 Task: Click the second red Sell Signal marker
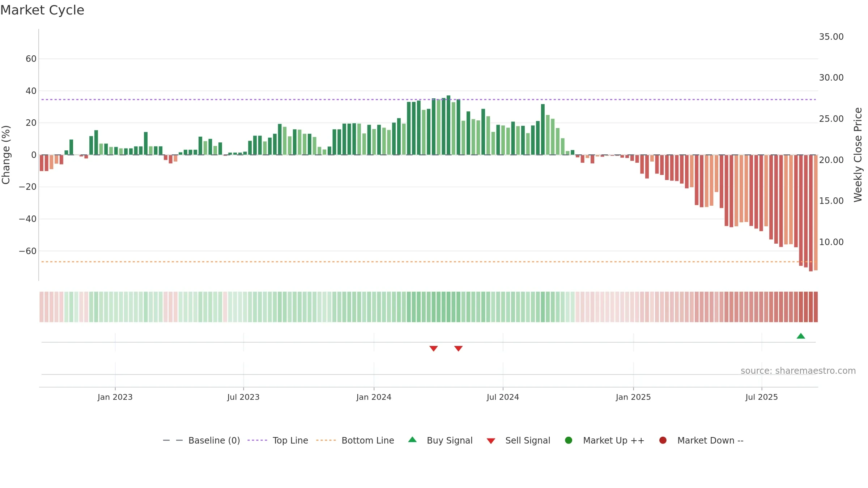(458, 348)
